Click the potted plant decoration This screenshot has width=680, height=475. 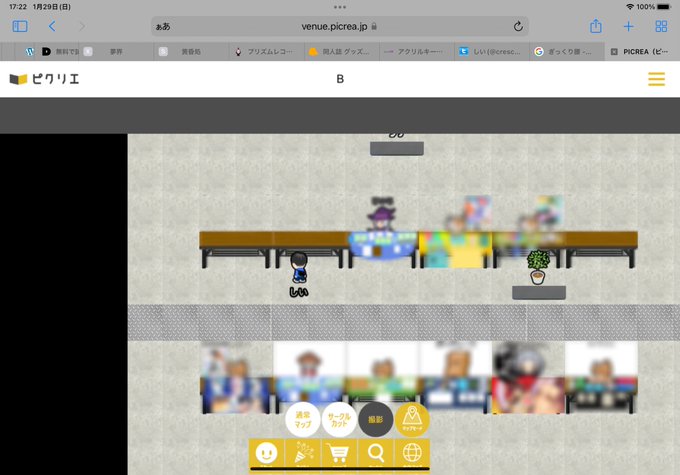point(538,267)
